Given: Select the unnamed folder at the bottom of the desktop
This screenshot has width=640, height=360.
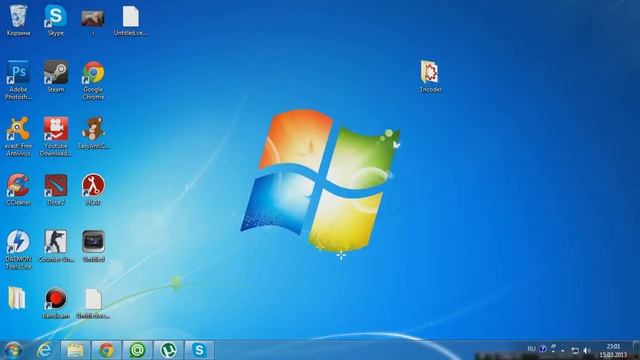Looking at the screenshot, I should point(17,298).
